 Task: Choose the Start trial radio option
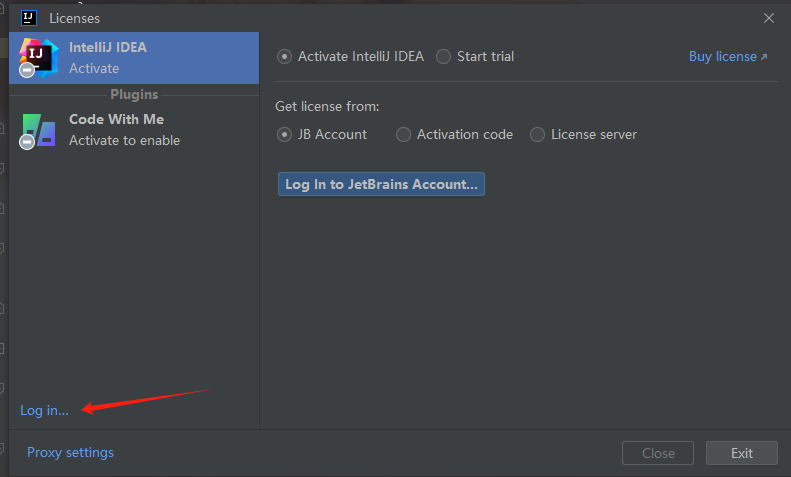444,57
